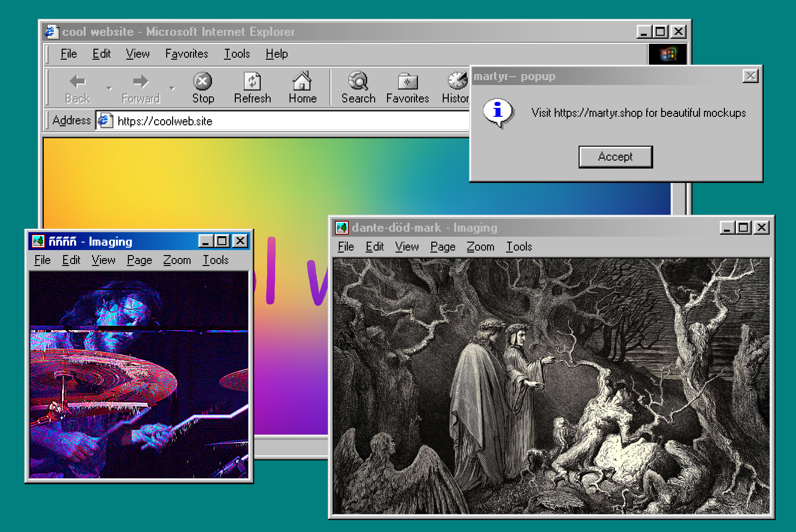Open the Tools menu in Internet Explorer
This screenshot has width=796, height=532.
[x=237, y=54]
